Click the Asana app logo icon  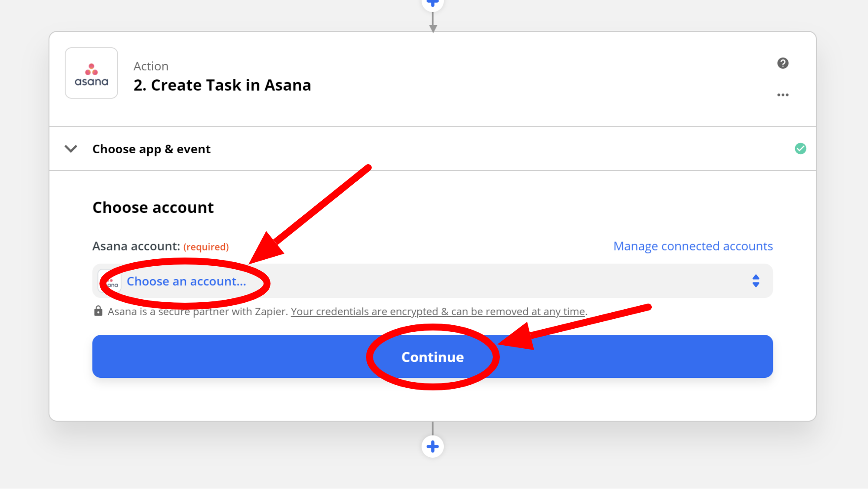point(91,73)
